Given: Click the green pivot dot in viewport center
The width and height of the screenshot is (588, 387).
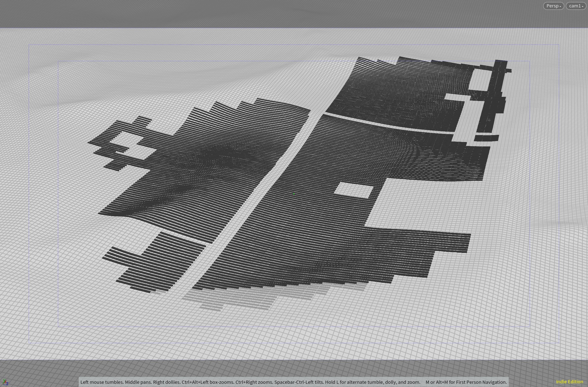Looking at the screenshot, I should (294, 194).
